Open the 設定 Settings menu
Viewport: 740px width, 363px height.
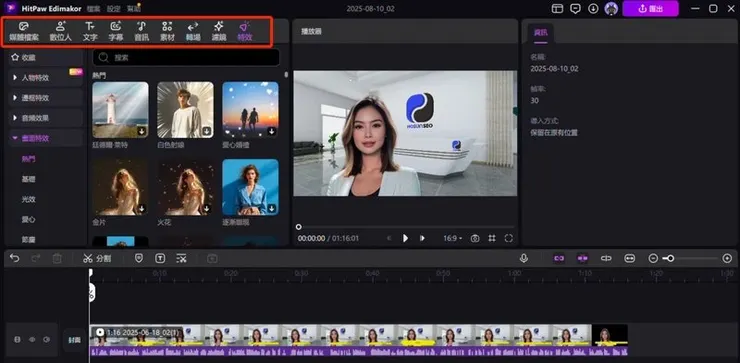click(x=113, y=9)
